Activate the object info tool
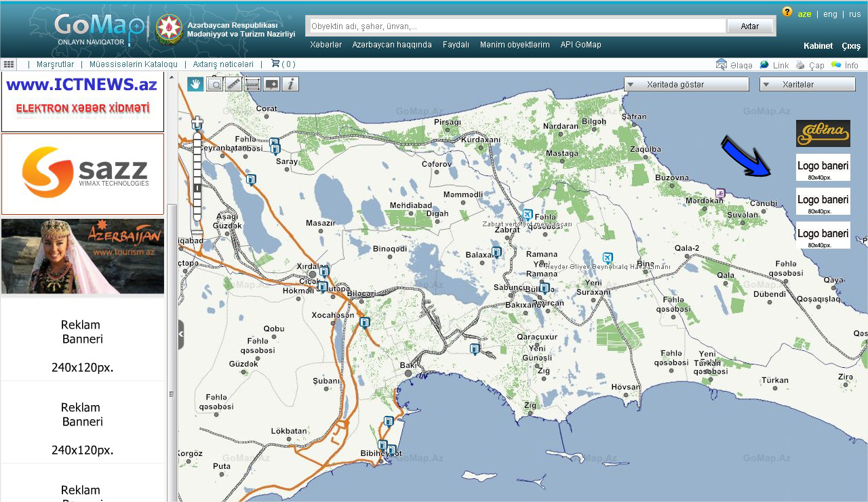 [x=290, y=84]
